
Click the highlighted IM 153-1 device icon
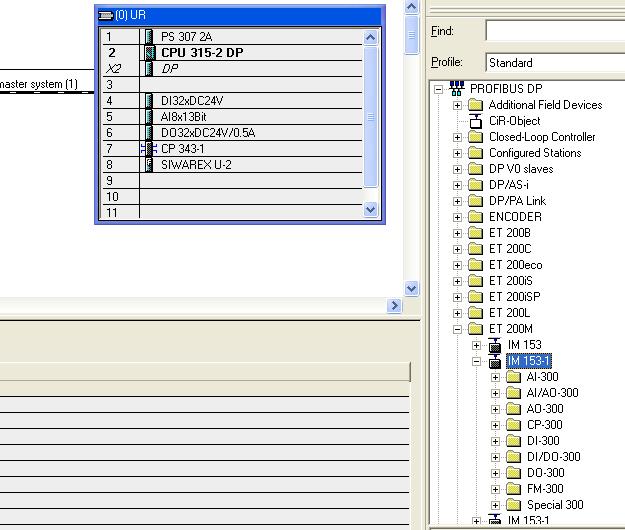pos(495,361)
